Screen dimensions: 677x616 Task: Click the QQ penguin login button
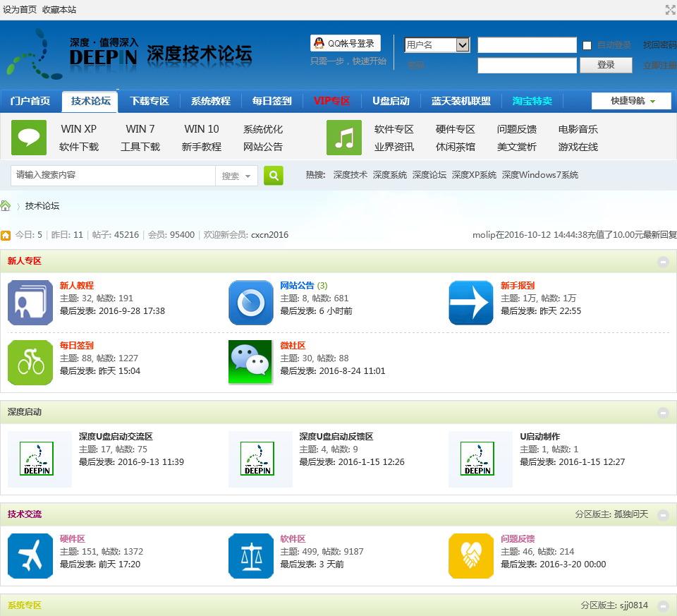pos(346,43)
